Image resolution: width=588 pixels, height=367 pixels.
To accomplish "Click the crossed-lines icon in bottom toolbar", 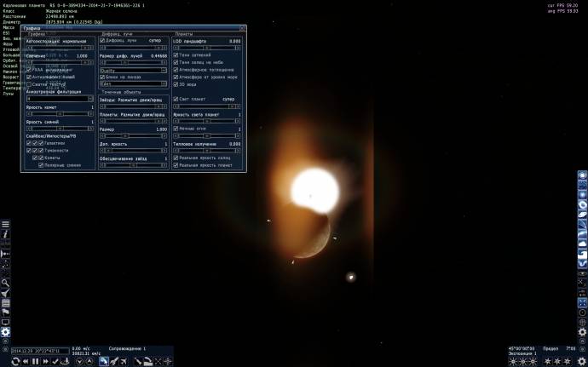I will click(x=158, y=361).
